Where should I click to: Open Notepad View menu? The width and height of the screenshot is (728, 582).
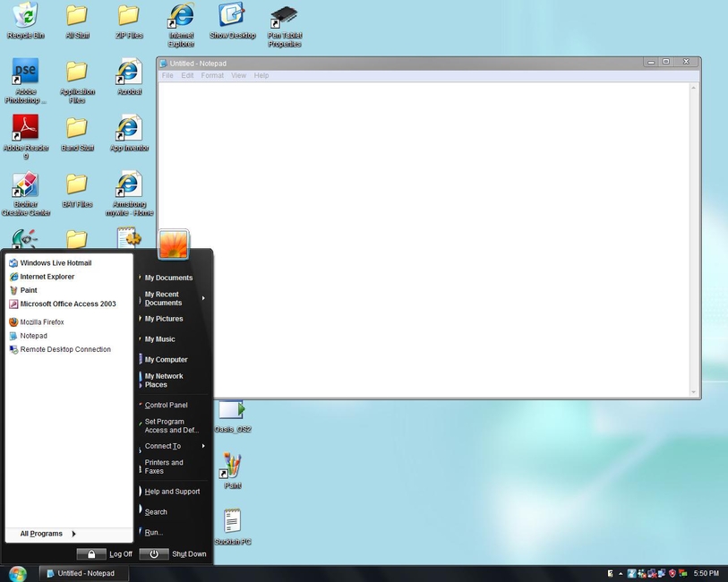[x=239, y=75]
